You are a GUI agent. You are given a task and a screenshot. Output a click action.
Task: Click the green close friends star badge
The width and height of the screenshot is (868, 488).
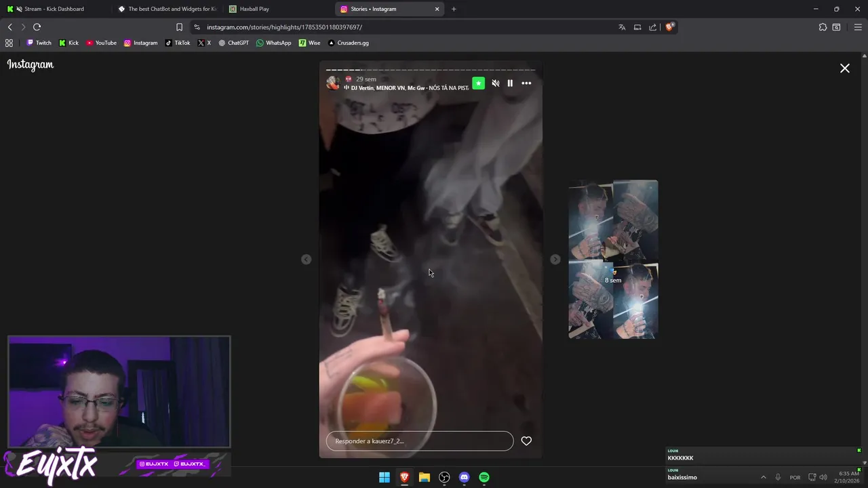[x=479, y=83]
